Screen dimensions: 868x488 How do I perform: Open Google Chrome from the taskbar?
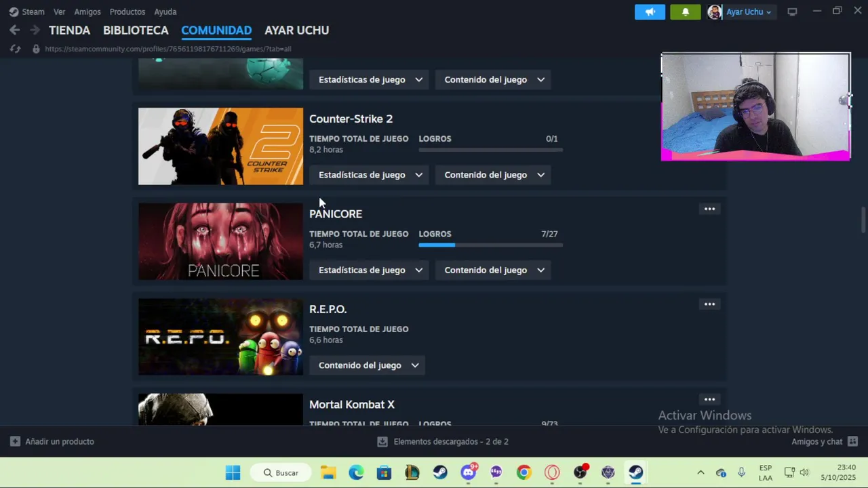pyautogui.click(x=524, y=472)
